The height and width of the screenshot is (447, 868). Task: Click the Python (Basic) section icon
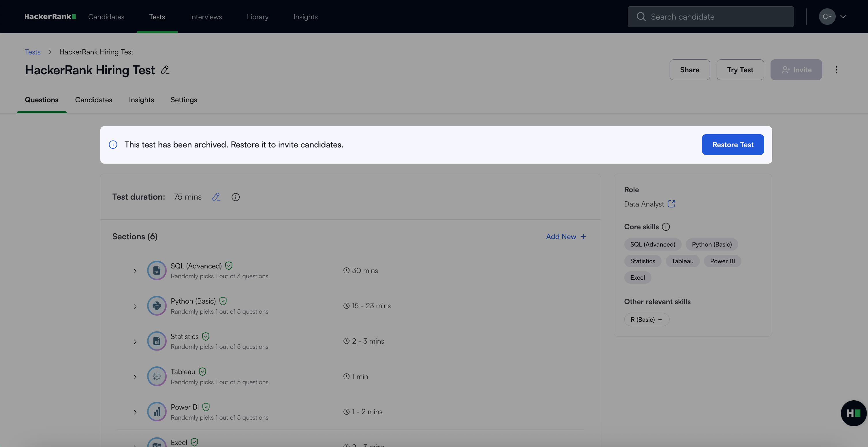[x=157, y=306]
